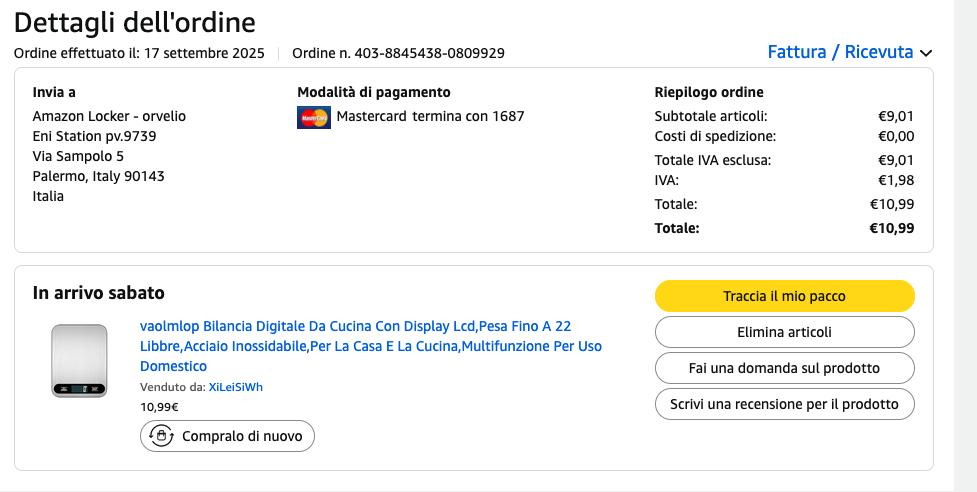Click the circular arrows buy-again icon
The height and width of the screenshot is (492, 977).
[160, 436]
